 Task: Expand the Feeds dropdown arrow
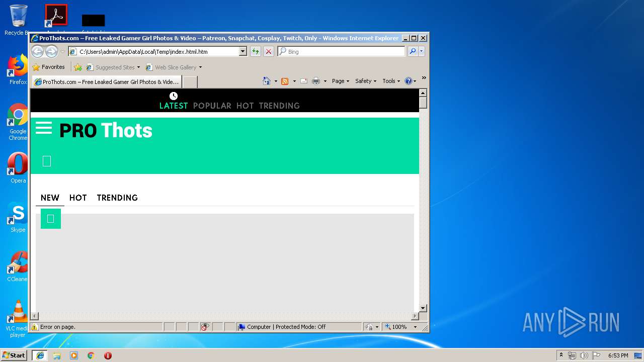point(294,81)
